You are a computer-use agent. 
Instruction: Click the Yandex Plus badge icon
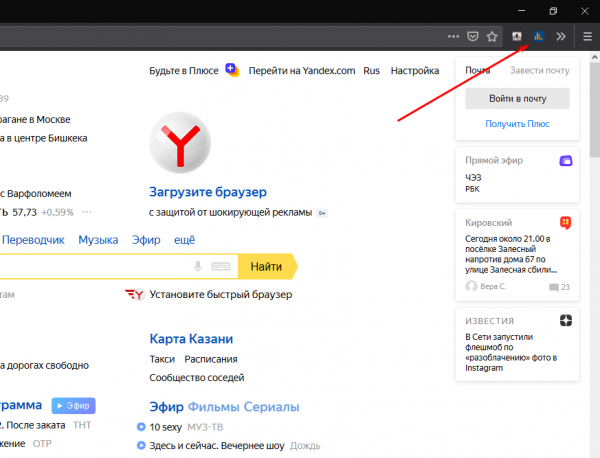coord(232,70)
